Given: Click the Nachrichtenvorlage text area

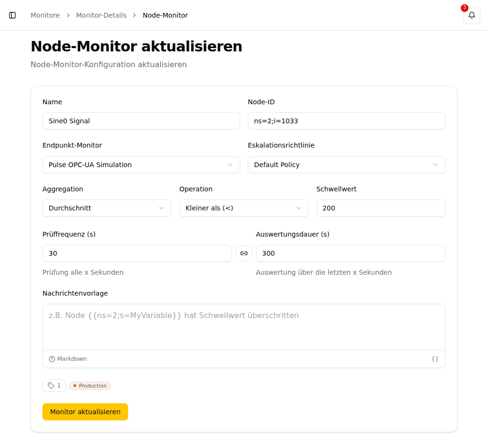Looking at the screenshot, I should click(244, 327).
